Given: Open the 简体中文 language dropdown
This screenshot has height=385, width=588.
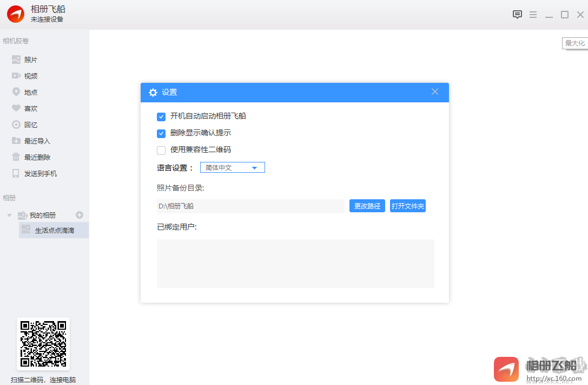Looking at the screenshot, I should (232, 167).
